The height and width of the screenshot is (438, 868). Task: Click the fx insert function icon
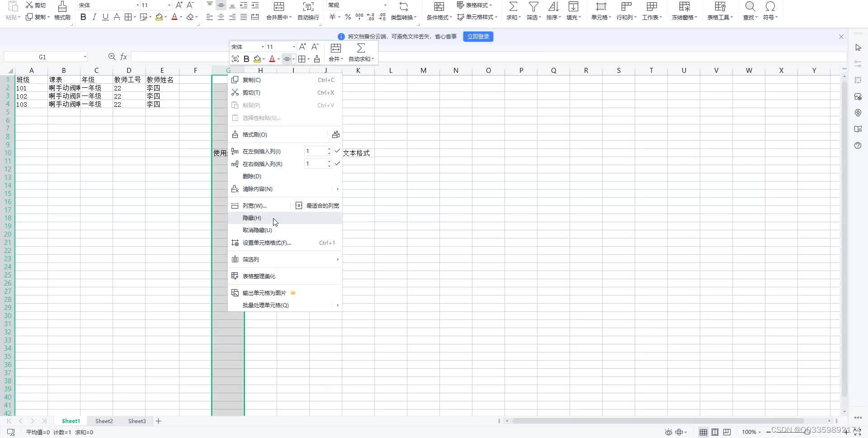(x=124, y=57)
